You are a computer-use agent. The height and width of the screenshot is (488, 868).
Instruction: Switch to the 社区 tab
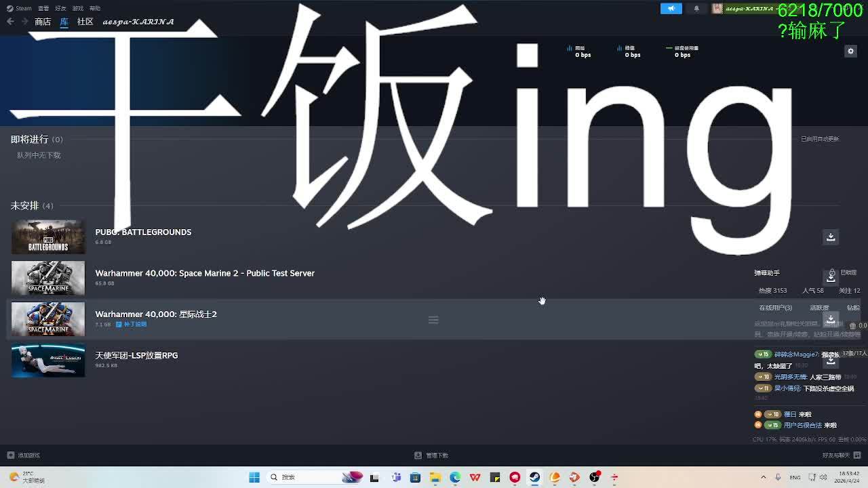tap(85, 22)
